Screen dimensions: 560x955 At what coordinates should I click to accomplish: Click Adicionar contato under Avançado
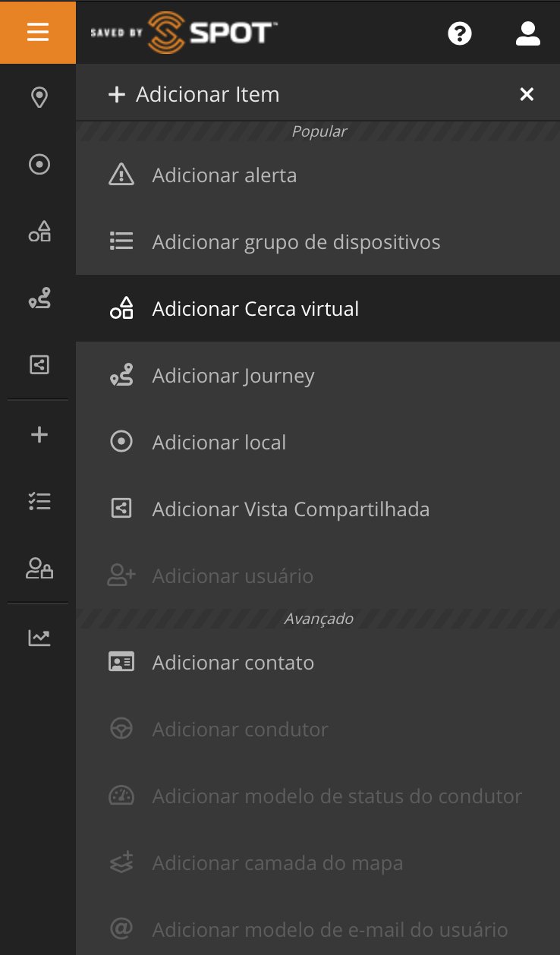click(x=233, y=663)
